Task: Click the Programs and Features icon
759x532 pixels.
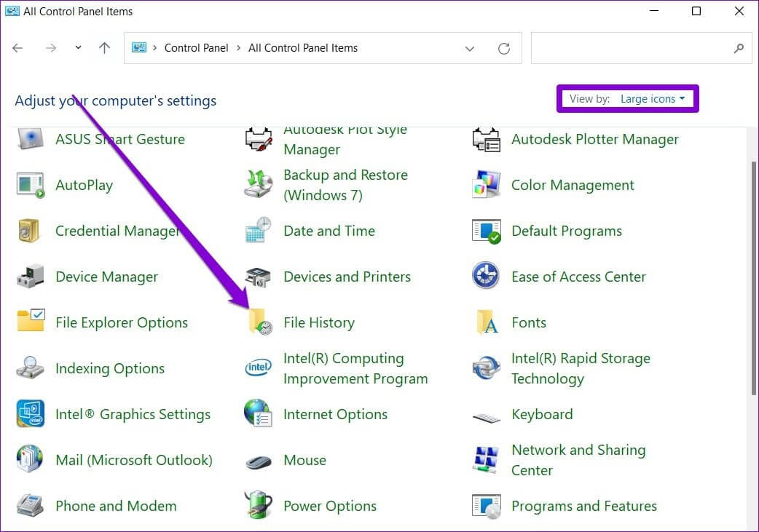Action: [x=487, y=507]
